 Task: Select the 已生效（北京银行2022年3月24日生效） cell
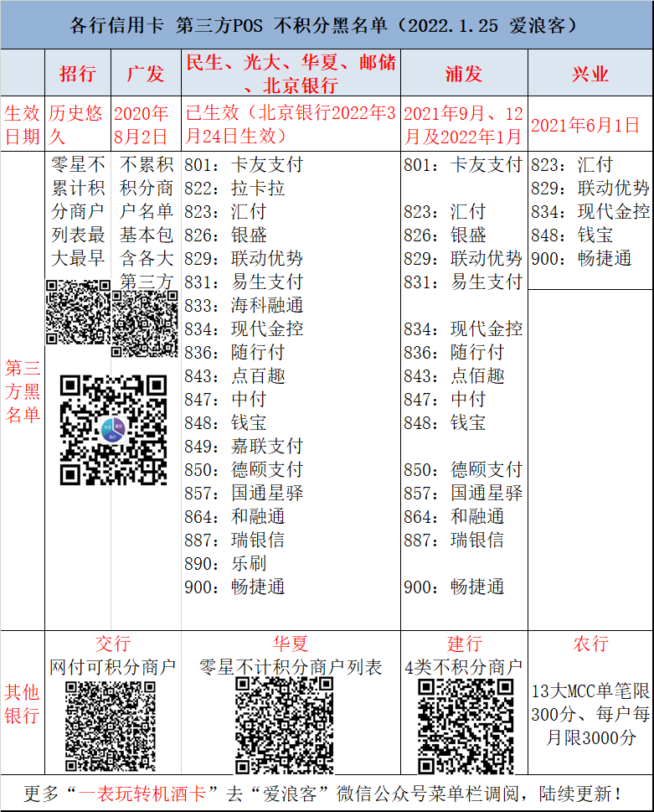coord(291,124)
